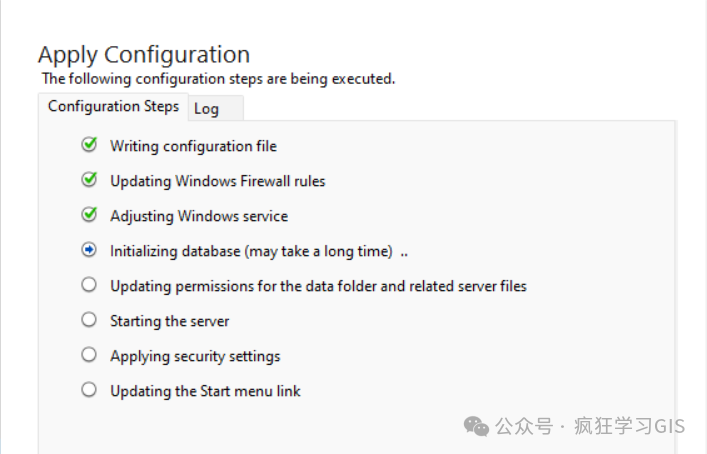Click the Updating the Start menu link label
Viewport: 707px width, 454px height.
pyautogui.click(x=205, y=391)
